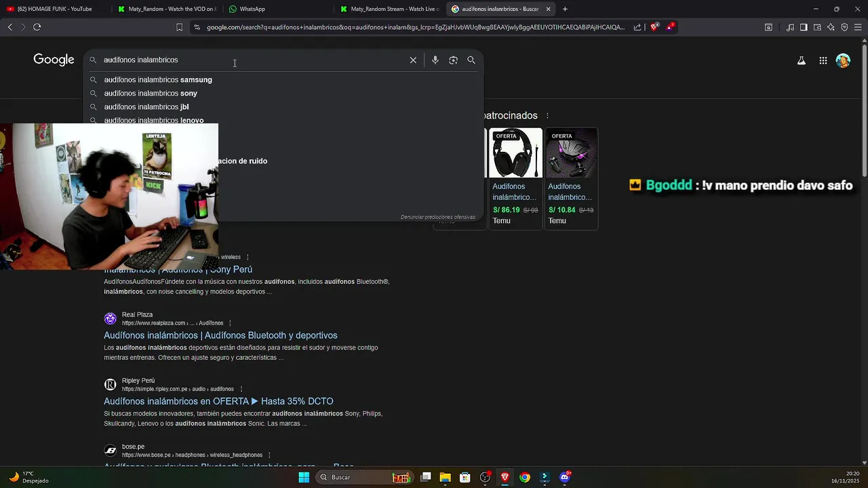The image size is (868, 488).
Task: Open the browser hamburger menu
Action: [858, 27]
